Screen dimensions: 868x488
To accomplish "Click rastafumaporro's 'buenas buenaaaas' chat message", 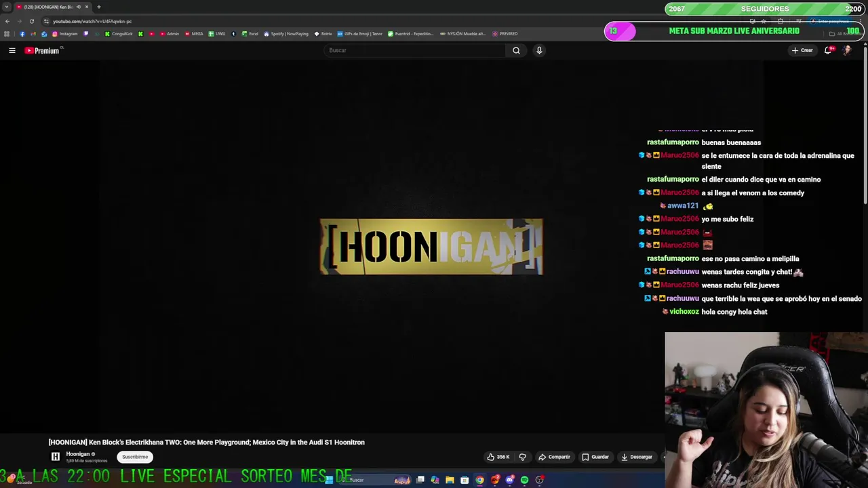I will [x=731, y=142].
